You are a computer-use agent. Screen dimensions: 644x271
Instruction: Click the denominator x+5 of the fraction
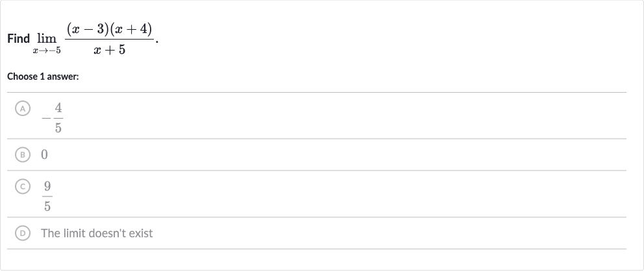[109, 50]
